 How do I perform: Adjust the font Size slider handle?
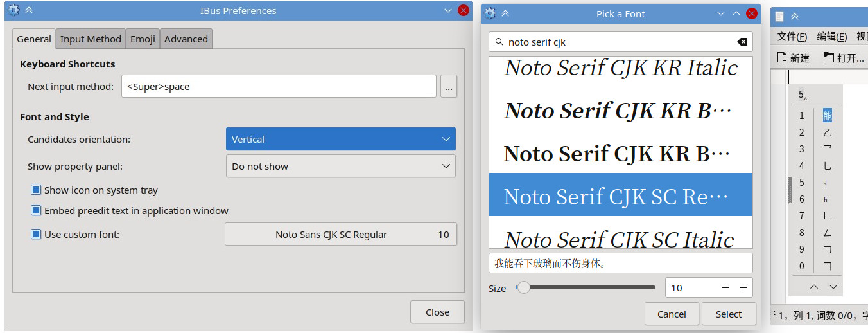(x=524, y=287)
